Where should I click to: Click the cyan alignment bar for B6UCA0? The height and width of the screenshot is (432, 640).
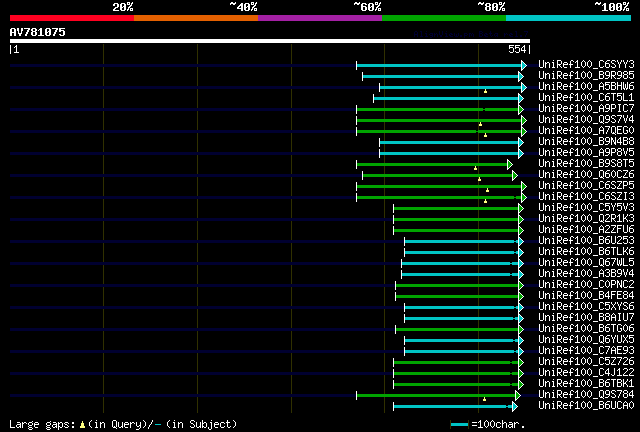(x=453, y=407)
